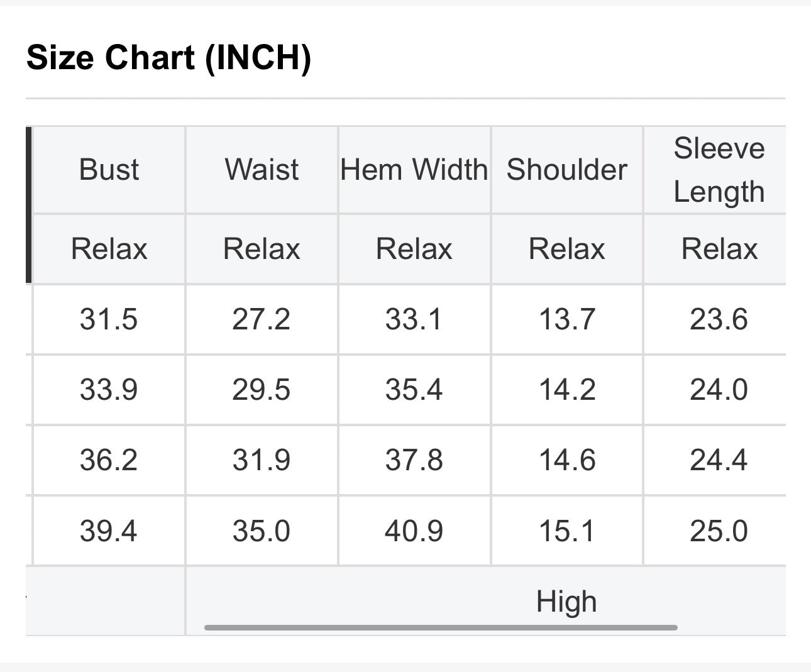Click shoulder value 14.2
811x672 pixels.
tap(567, 390)
